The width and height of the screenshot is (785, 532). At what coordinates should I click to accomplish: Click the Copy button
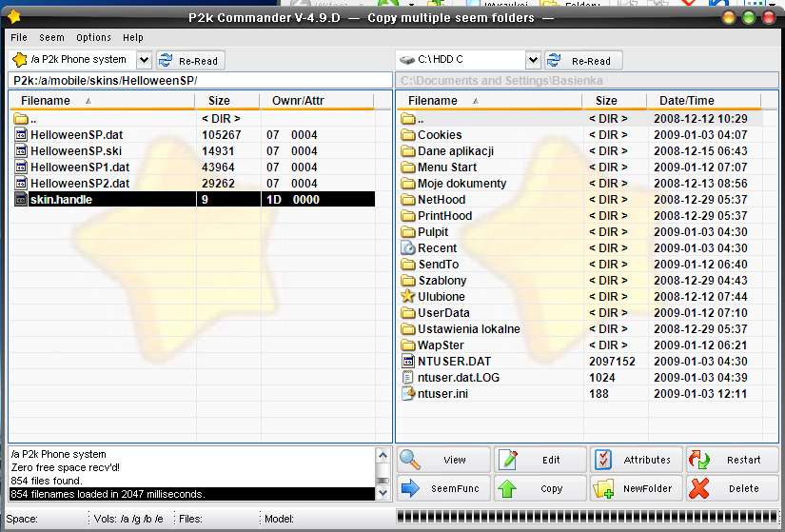coord(540,488)
